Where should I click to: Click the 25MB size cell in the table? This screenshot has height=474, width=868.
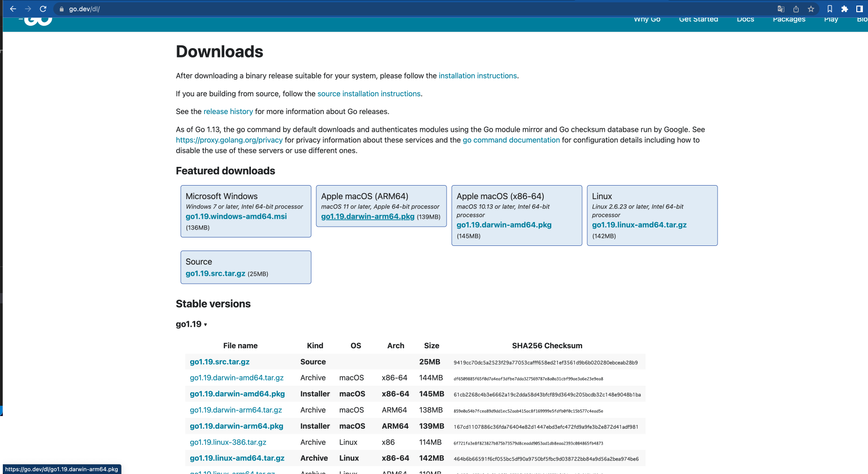(430, 362)
